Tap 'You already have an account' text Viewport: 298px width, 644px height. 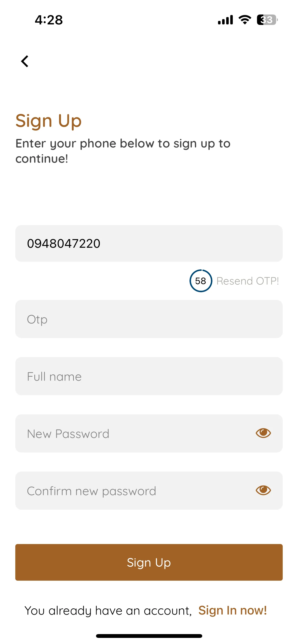click(x=108, y=611)
